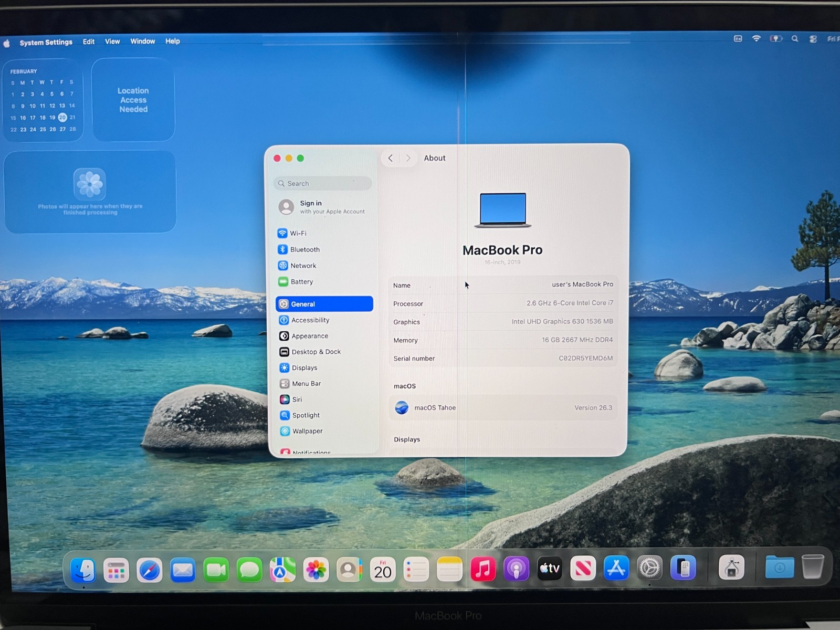Viewport: 840px width, 630px height.
Task: Open iPhone Mirroring from the Dock
Action: point(683,568)
